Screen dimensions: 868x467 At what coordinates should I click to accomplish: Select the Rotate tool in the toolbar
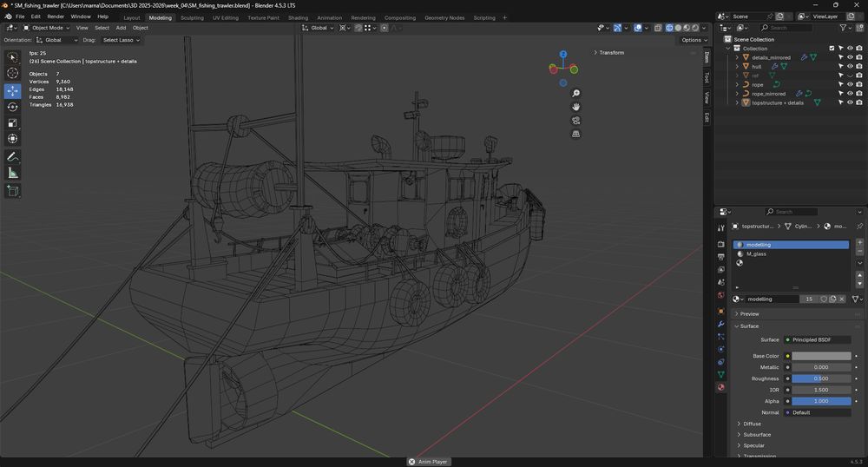tap(12, 107)
